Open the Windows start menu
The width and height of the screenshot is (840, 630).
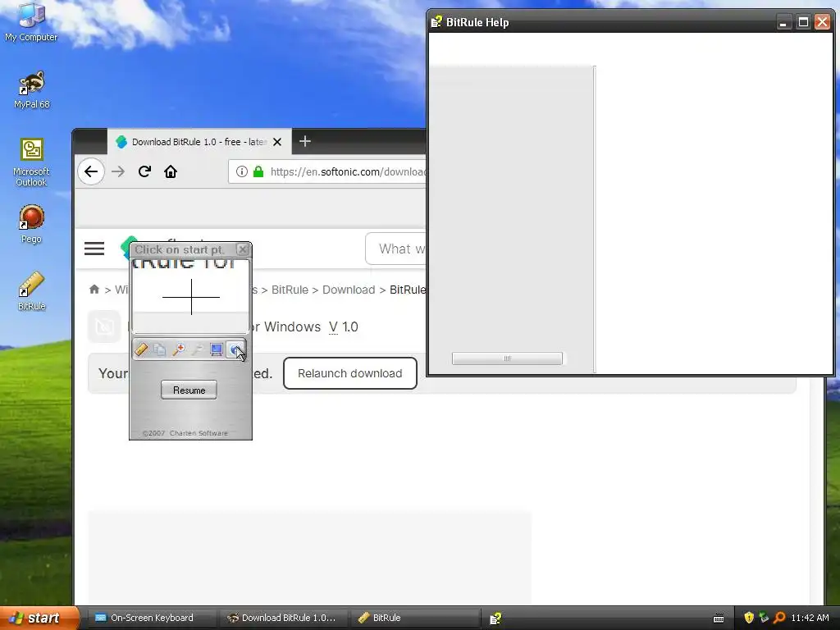coord(39,618)
